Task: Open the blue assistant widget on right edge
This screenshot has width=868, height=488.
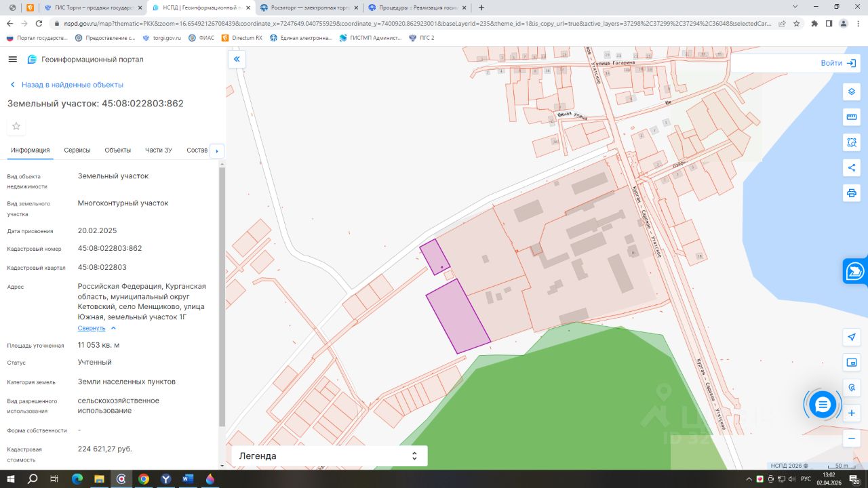Action: click(x=855, y=270)
